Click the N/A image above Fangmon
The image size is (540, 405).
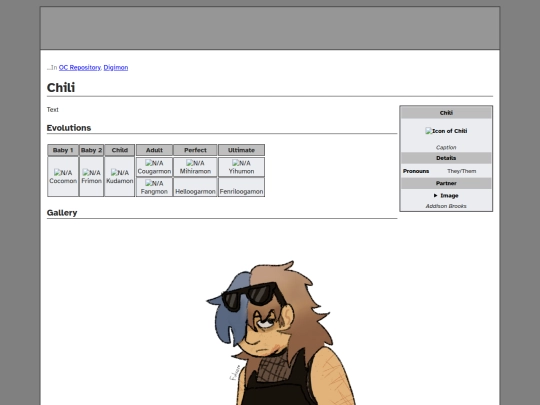pyautogui.click(x=154, y=183)
